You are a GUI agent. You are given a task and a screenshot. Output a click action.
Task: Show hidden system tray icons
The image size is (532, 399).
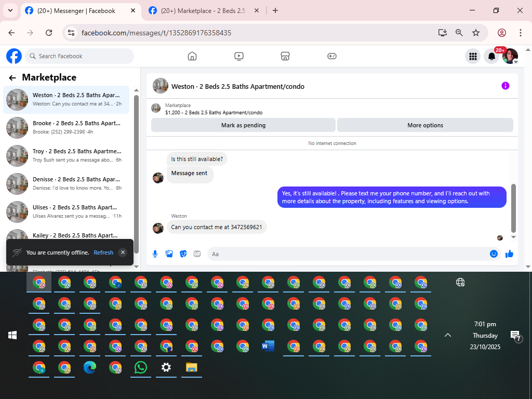click(x=448, y=335)
